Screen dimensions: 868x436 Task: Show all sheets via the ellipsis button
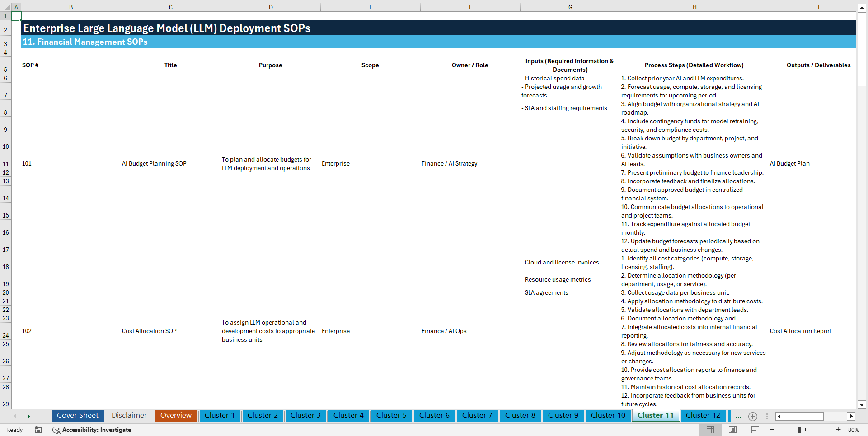pos(738,416)
